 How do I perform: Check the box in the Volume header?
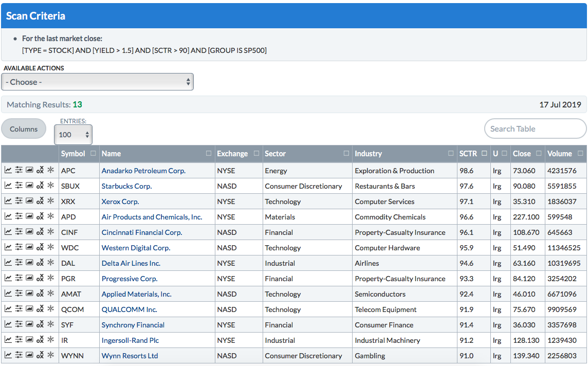580,154
